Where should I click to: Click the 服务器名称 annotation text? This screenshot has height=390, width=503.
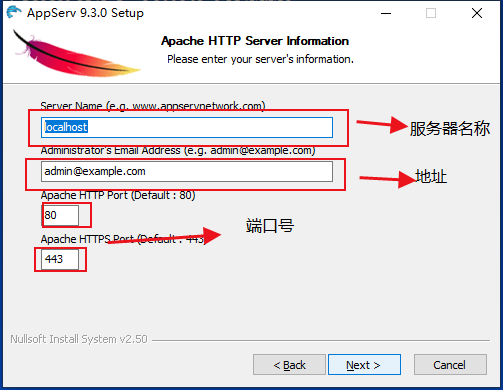coord(450,129)
